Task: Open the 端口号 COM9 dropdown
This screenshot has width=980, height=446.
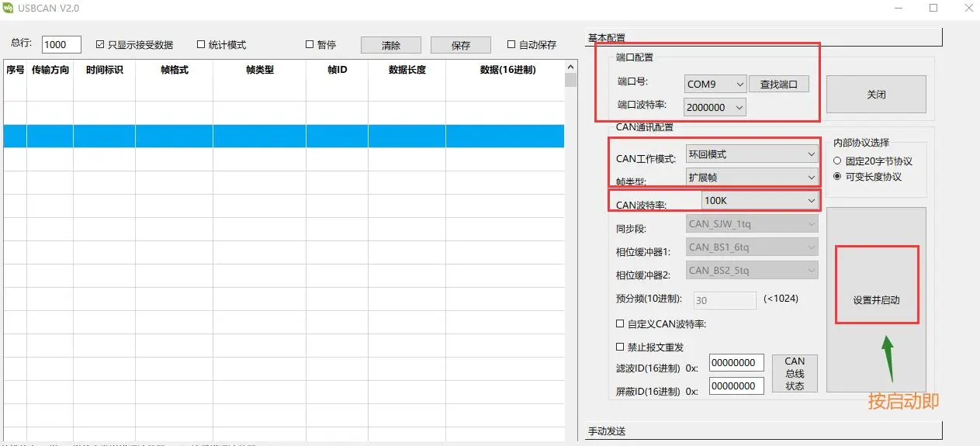Action: (x=715, y=85)
